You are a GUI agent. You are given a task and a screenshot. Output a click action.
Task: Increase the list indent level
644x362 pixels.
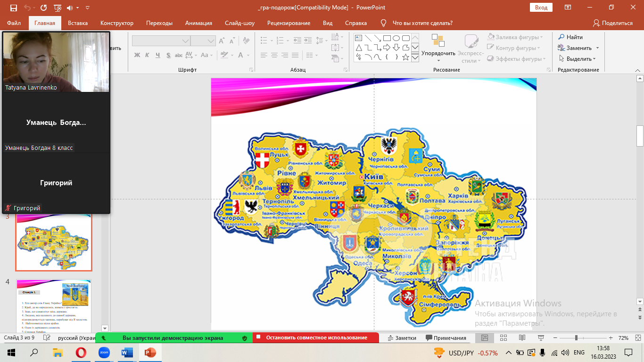pyautogui.click(x=308, y=41)
